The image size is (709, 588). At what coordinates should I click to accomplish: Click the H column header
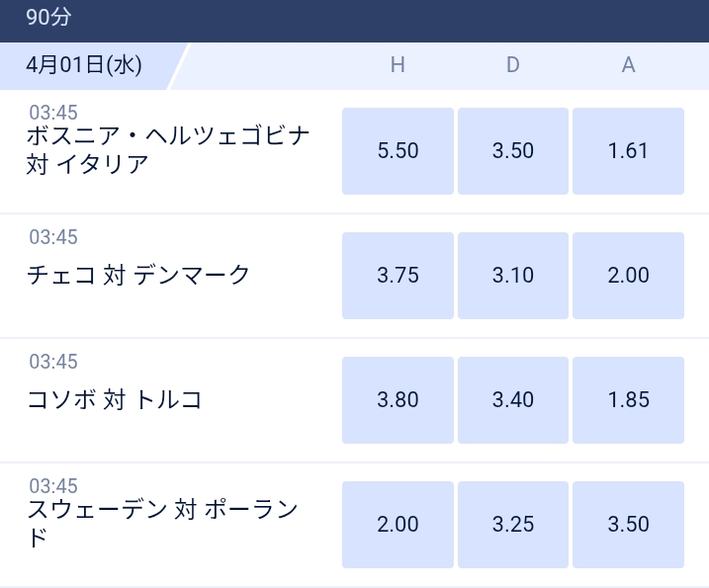click(398, 65)
